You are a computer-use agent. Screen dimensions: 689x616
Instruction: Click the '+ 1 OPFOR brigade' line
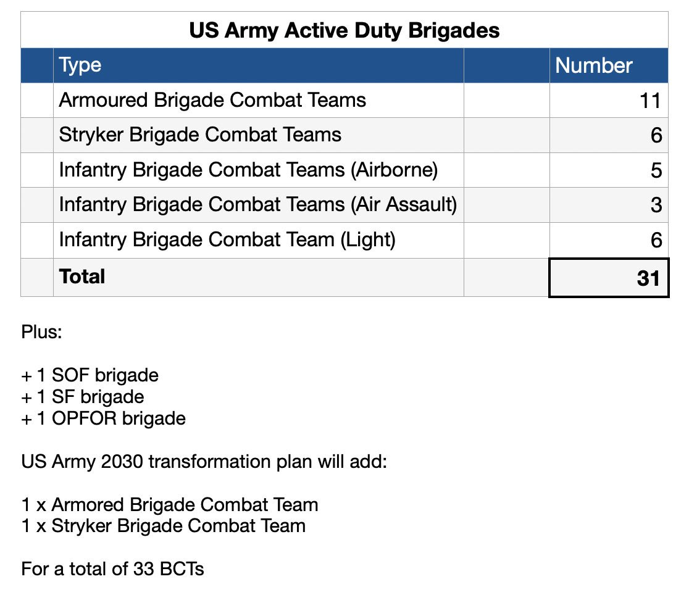103,418
